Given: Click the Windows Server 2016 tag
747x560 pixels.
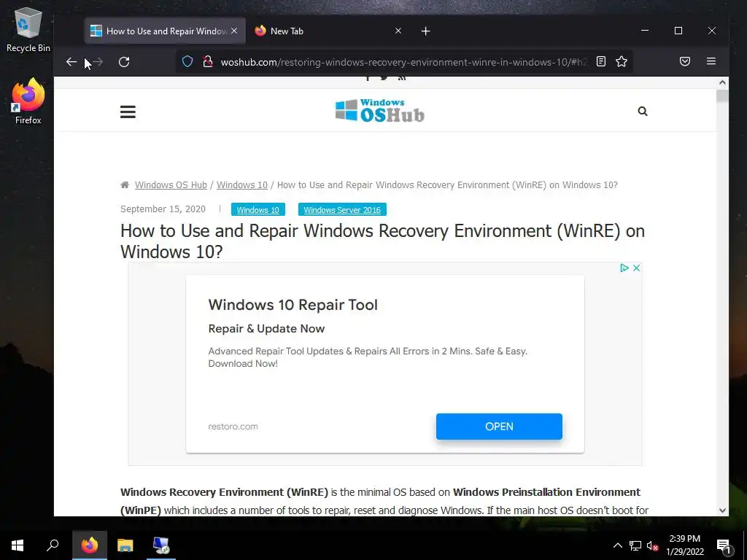Looking at the screenshot, I should coord(342,209).
